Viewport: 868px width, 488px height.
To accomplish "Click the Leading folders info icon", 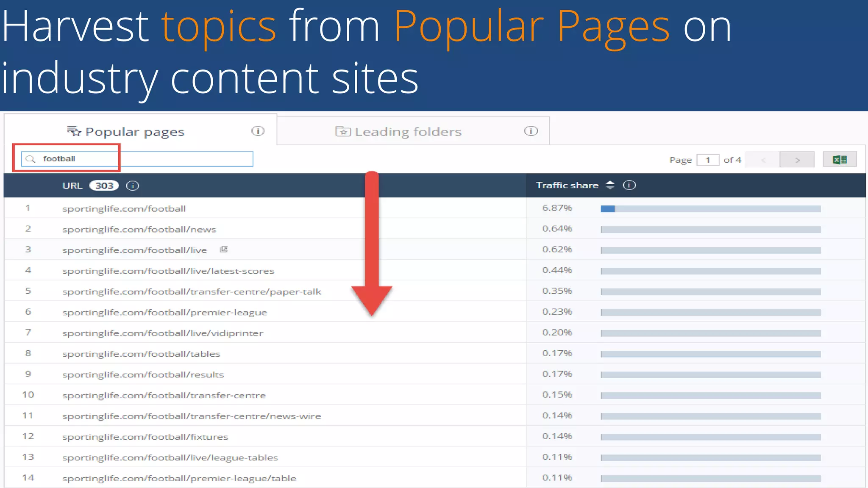I will (531, 131).
